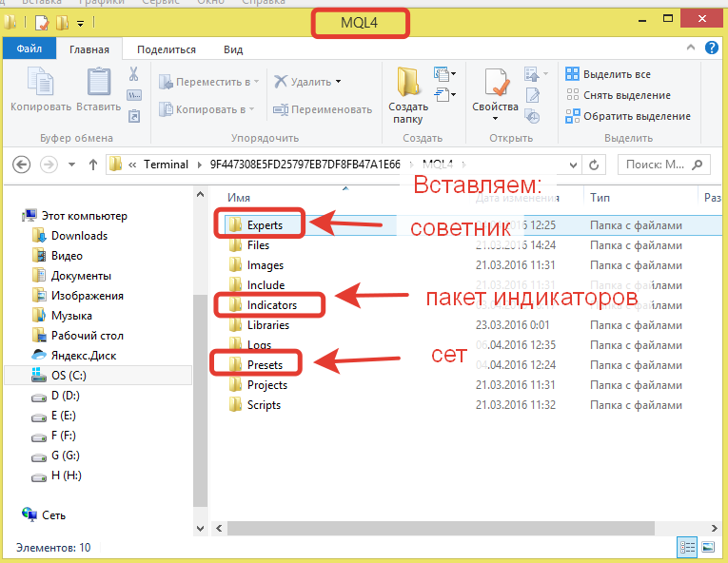The height and width of the screenshot is (563, 728).
Task: Click the Copy (Копировать) ribbon icon
Action: (41, 82)
